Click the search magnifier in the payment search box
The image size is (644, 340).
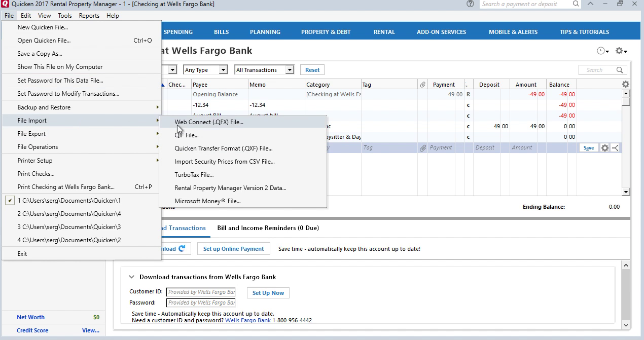[576, 4]
